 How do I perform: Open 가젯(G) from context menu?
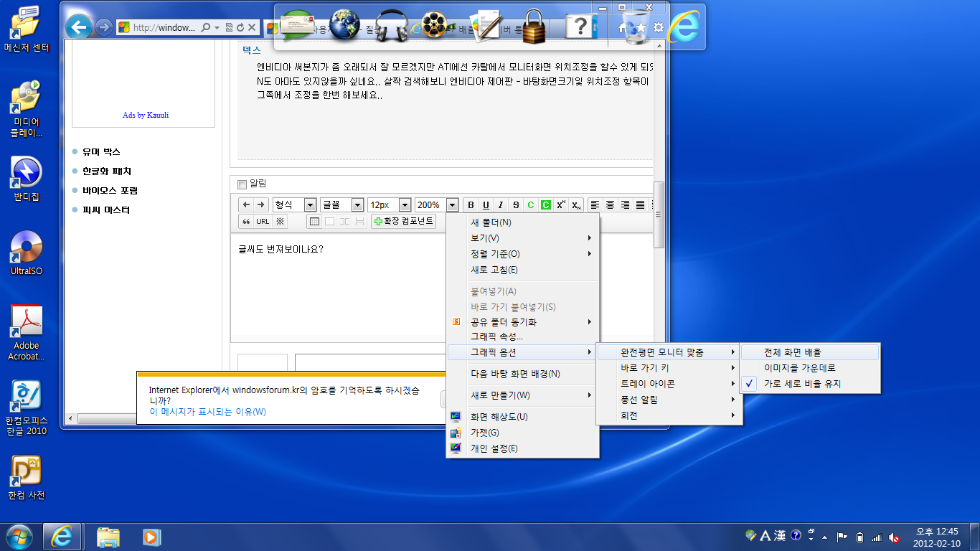(522, 433)
